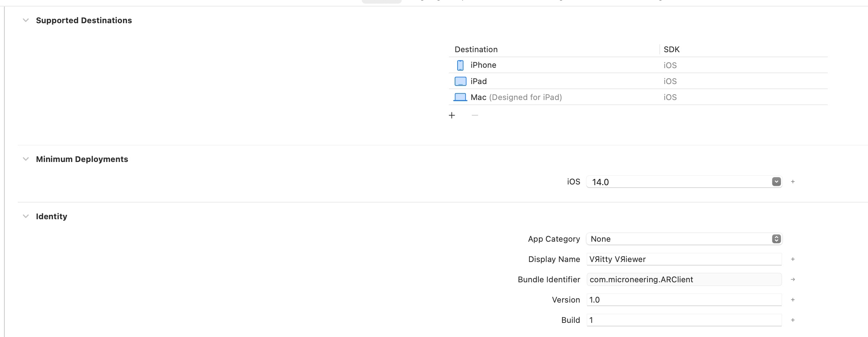Collapse the Identity section
Image resolution: width=868 pixels, height=337 pixels.
26,216
